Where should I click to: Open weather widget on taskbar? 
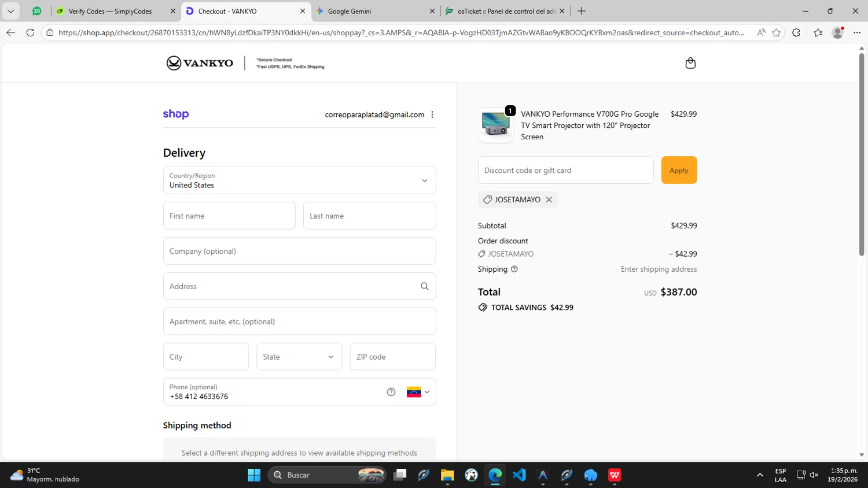(45, 475)
